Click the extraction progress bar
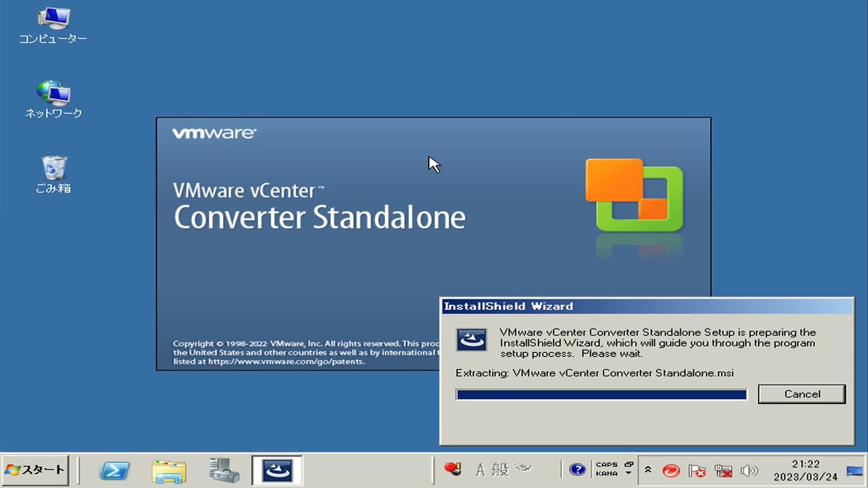Viewport: 868px width, 488px height. point(601,394)
